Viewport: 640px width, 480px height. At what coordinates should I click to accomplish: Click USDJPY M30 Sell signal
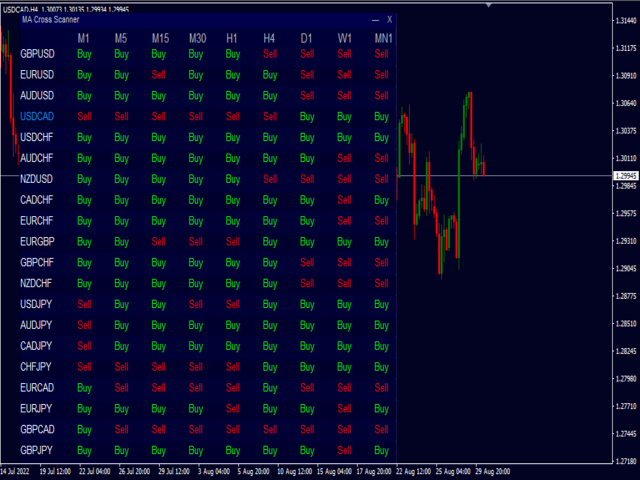pyautogui.click(x=196, y=304)
